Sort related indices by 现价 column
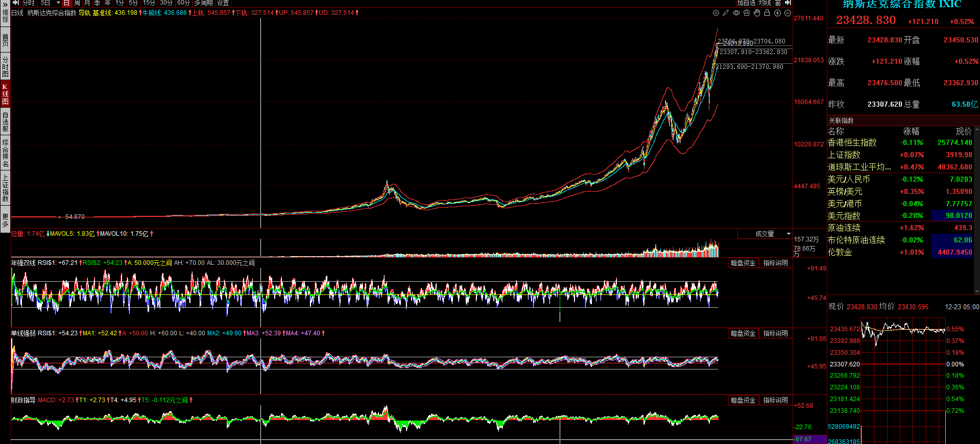This screenshot has height=444, width=980. pos(964,131)
